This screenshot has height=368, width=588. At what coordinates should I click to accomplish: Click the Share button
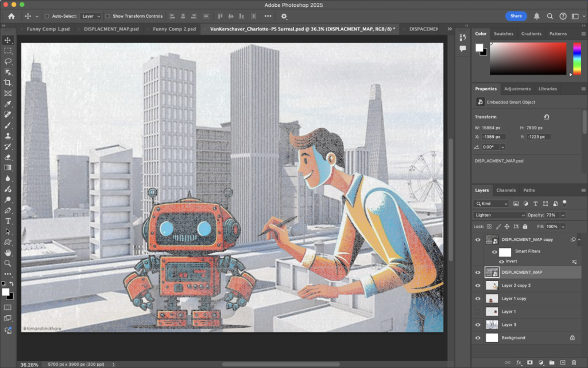coord(516,16)
